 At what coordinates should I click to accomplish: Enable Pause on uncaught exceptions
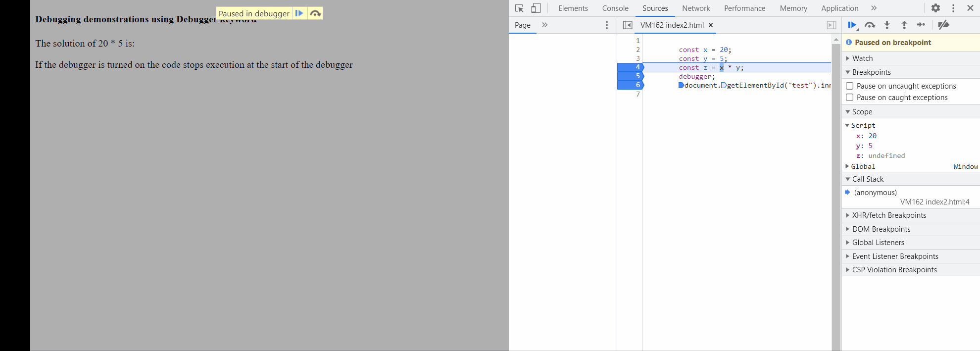pyautogui.click(x=850, y=86)
